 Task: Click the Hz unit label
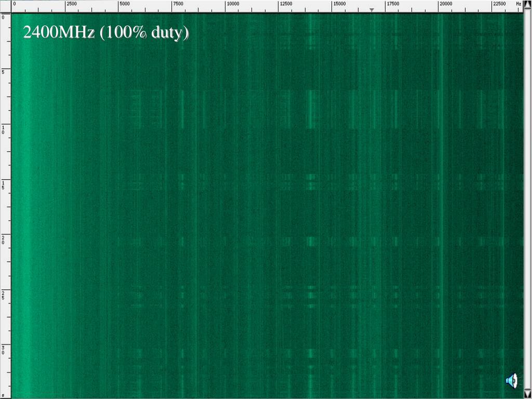(518, 4)
